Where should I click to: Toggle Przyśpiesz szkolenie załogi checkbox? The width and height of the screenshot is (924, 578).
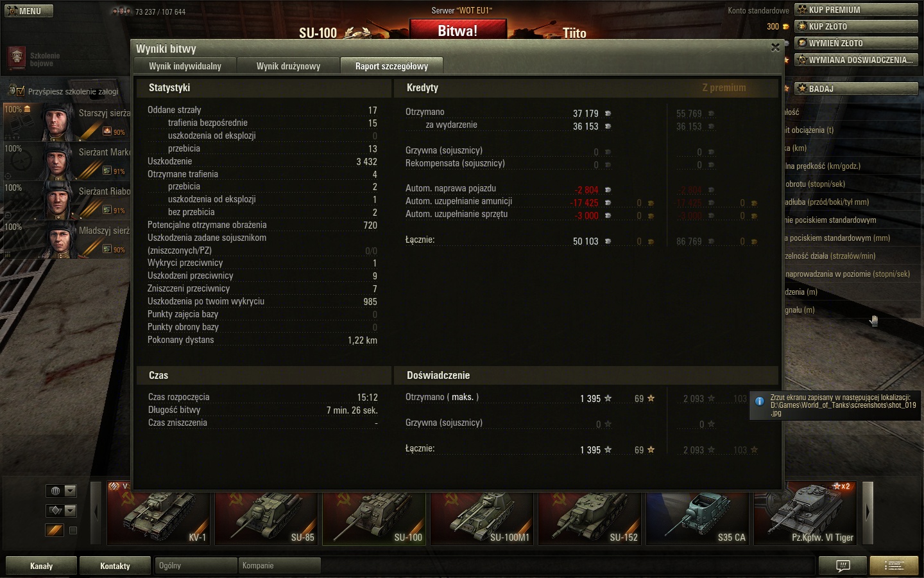(21, 91)
